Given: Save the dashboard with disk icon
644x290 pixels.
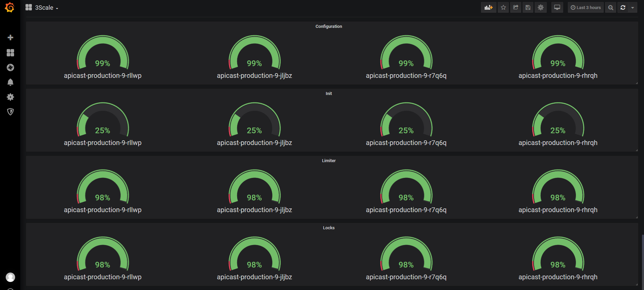Looking at the screenshot, I should [x=528, y=7].
